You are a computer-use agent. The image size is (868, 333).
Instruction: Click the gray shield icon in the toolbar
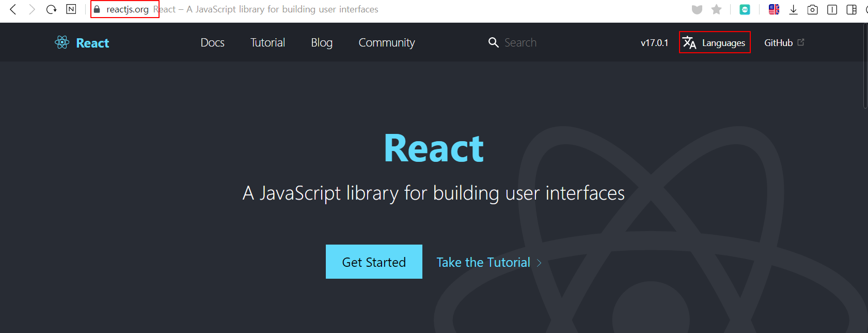pyautogui.click(x=697, y=9)
